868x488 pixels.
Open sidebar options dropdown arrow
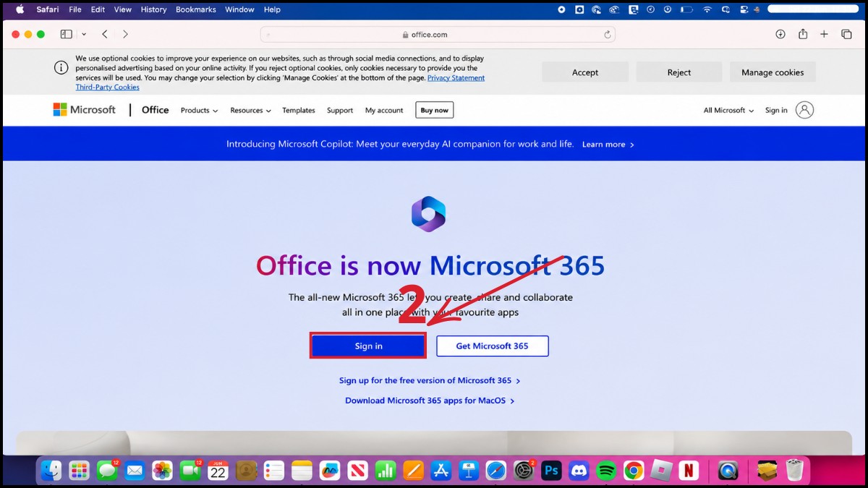(x=84, y=34)
